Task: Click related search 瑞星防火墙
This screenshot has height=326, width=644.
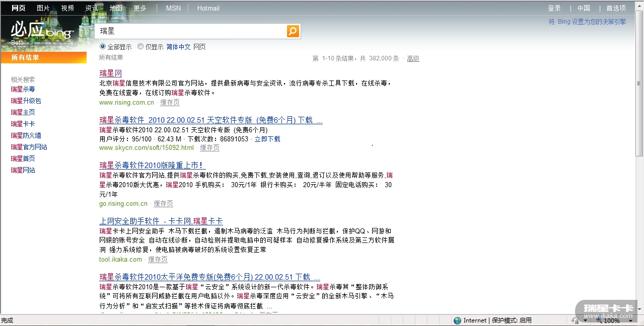Action: pos(26,135)
